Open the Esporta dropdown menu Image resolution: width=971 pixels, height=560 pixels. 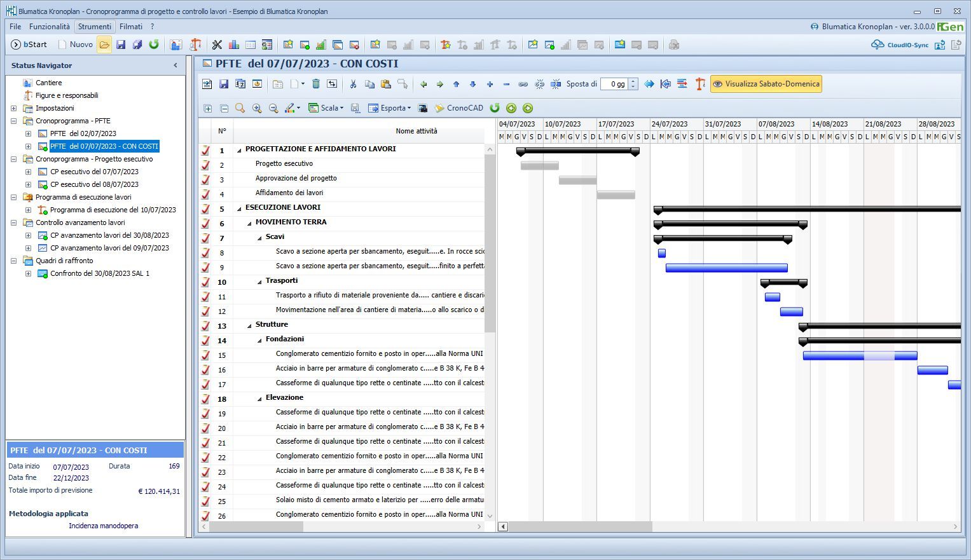(390, 108)
